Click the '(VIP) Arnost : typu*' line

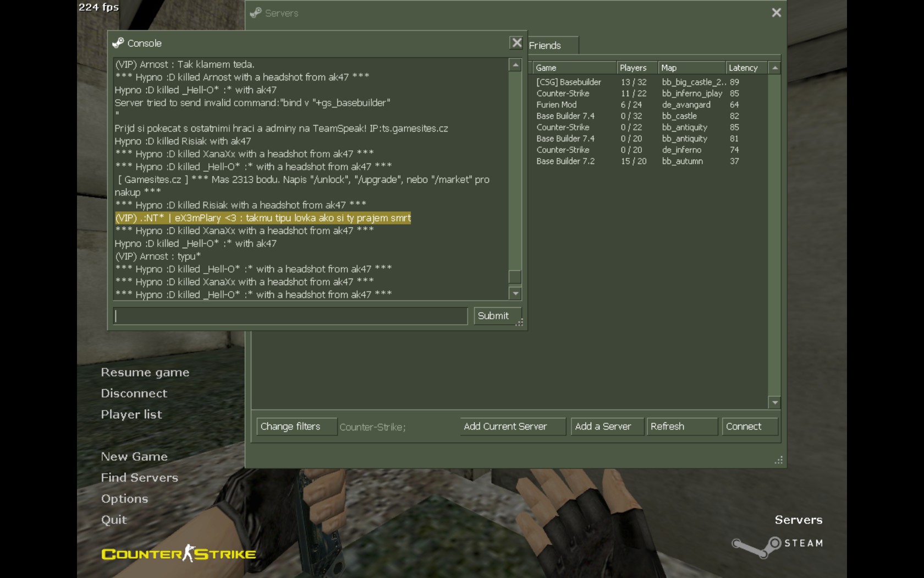coord(158,257)
